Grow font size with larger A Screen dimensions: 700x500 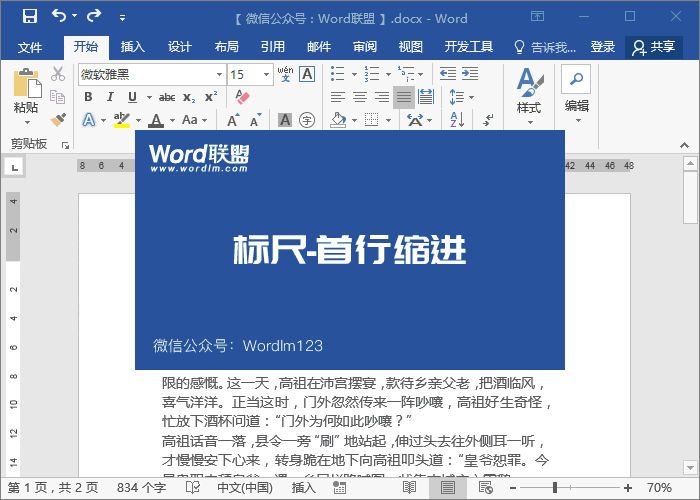(x=233, y=120)
